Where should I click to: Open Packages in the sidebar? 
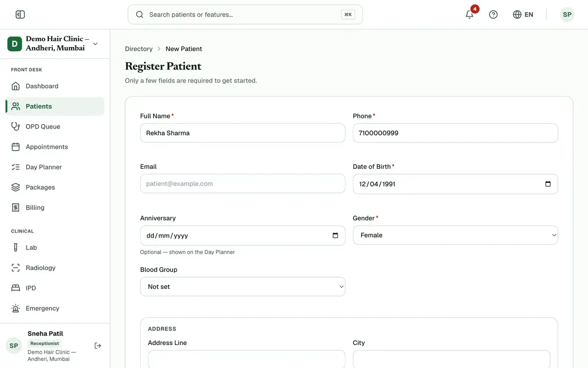point(55,187)
